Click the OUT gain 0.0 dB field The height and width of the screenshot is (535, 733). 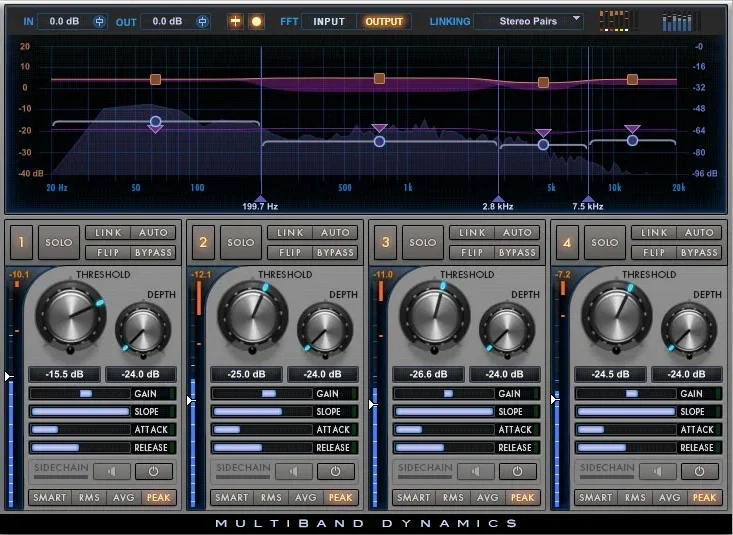click(167, 22)
